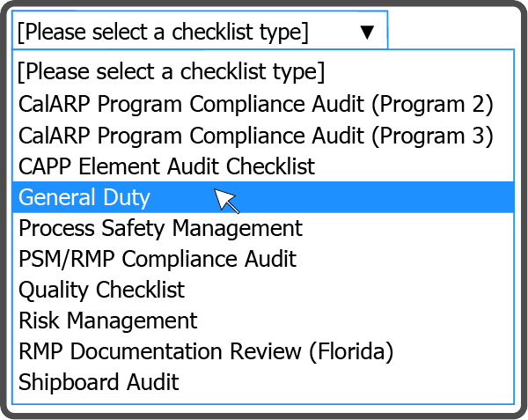Choose the Quality Checklist option
Screen dimensions: 528x420
(263, 290)
